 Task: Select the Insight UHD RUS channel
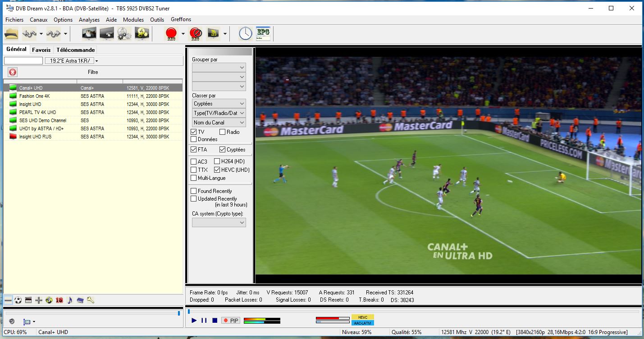[x=93, y=137]
